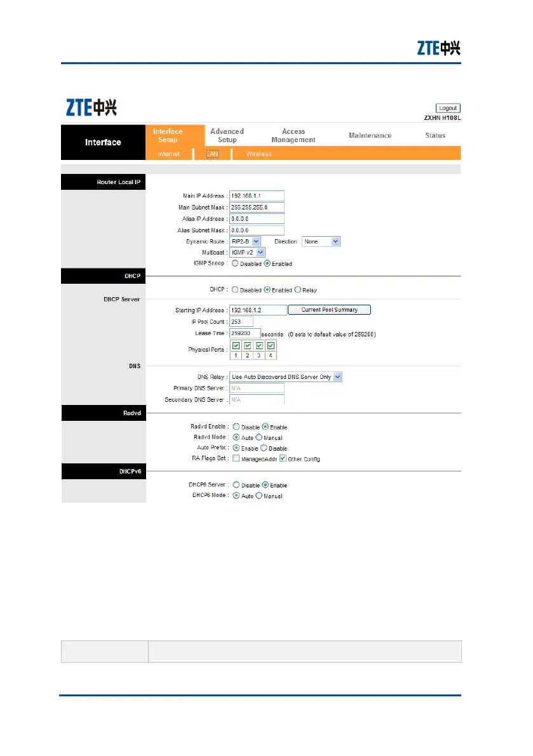Click the Main Subnet Mask field
The width and height of the screenshot is (533, 756).
pyautogui.click(x=257, y=208)
